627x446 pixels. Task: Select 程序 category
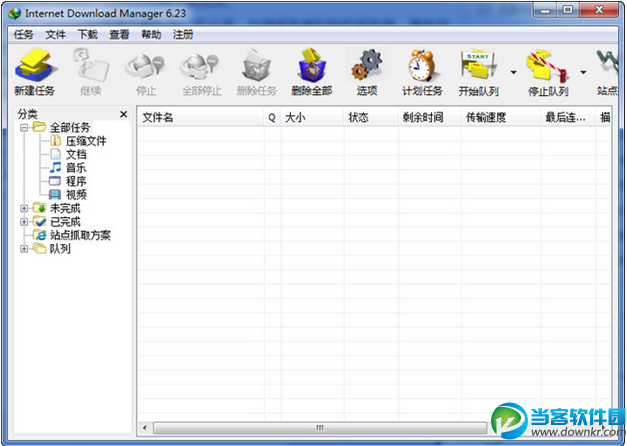coord(76,182)
